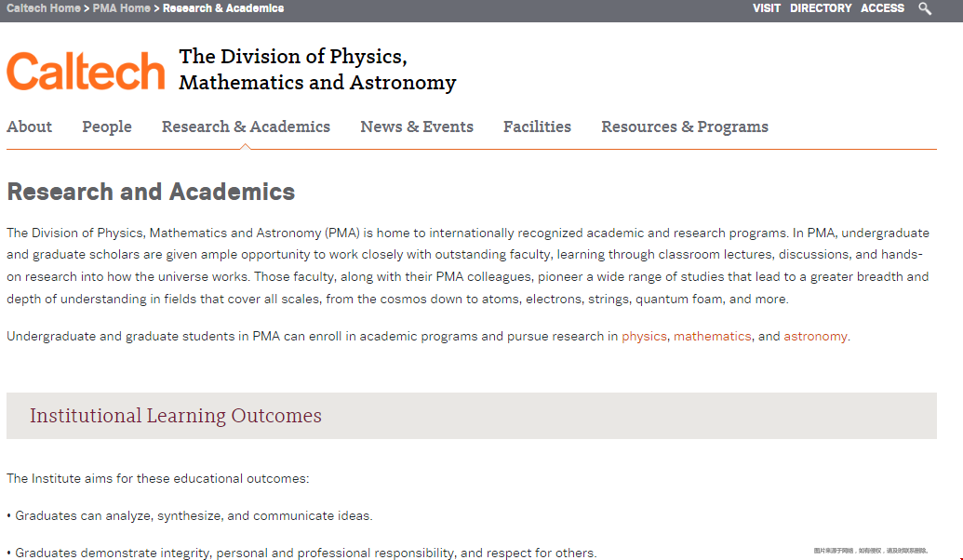The width and height of the screenshot is (963, 560).
Task: Open PMA Home breadcrumb link
Action: point(122,8)
